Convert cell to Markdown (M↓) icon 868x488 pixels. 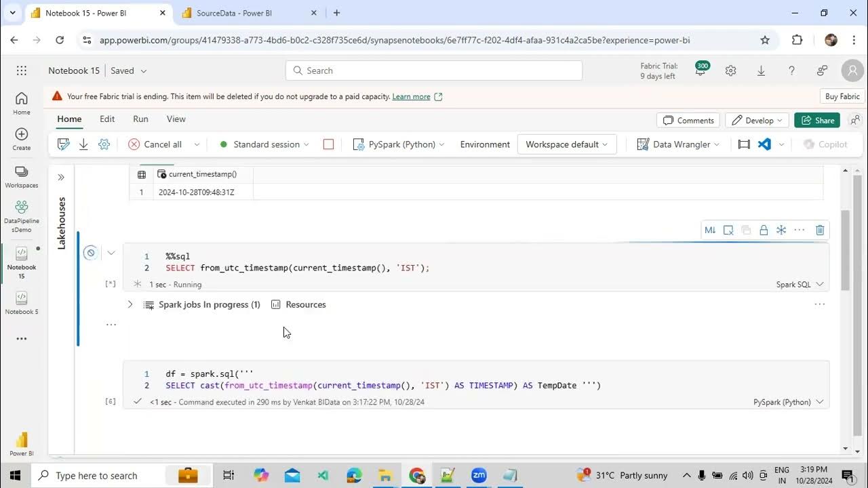click(x=710, y=230)
